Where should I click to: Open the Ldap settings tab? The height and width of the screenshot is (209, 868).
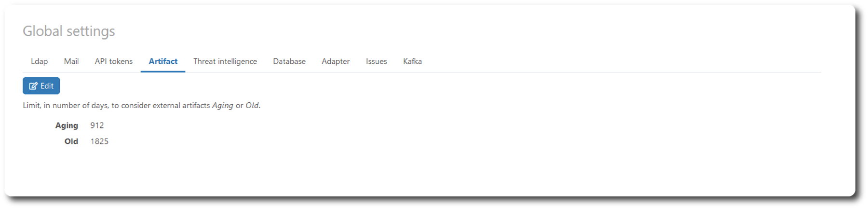tap(40, 61)
